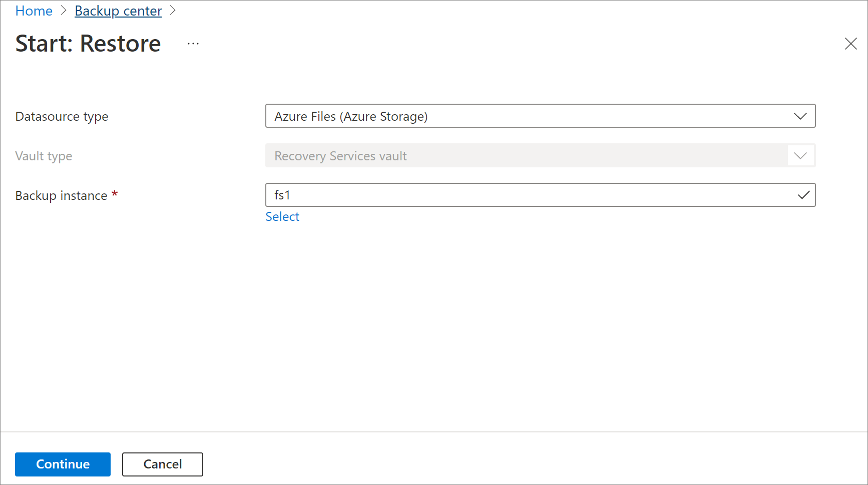Click the Backup instance label
Screen dimensions: 868x485
[61, 196]
